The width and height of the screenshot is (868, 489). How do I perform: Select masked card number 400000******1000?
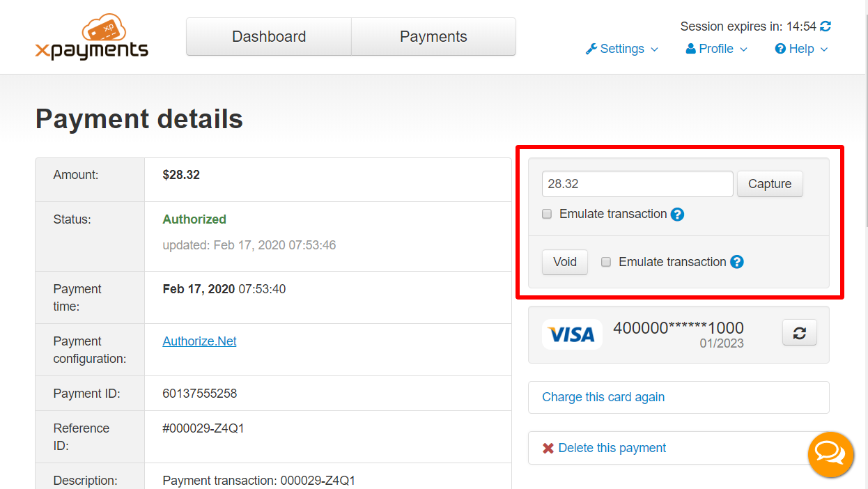point(679,328)
